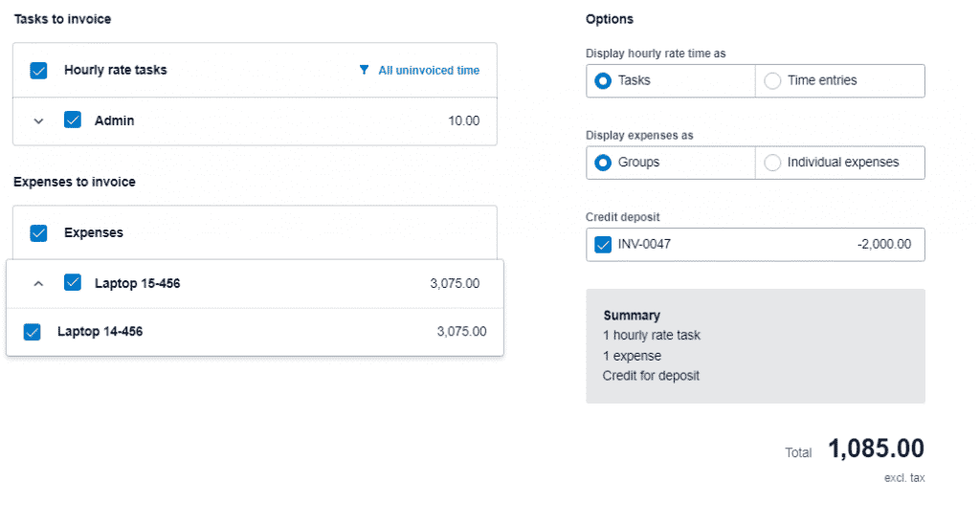
Task: Toggle the Expenses checkbox
Action: (38, 232)
